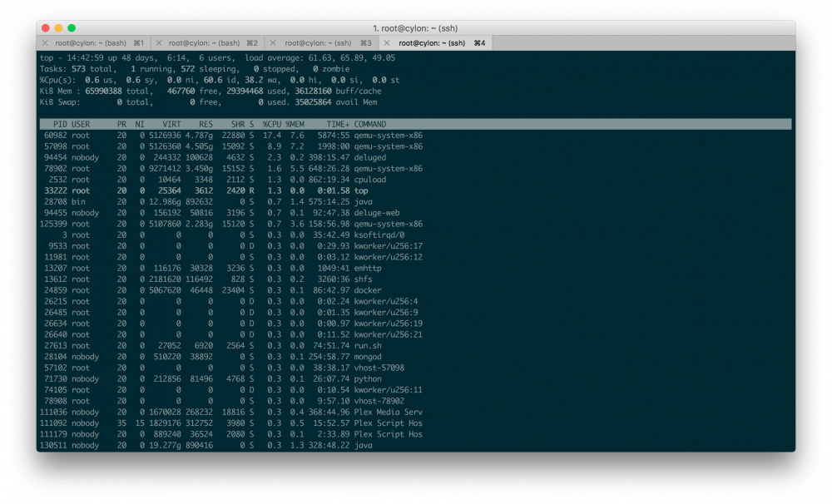
Task: Click the TIME+ column header
Action: point(338,124)
